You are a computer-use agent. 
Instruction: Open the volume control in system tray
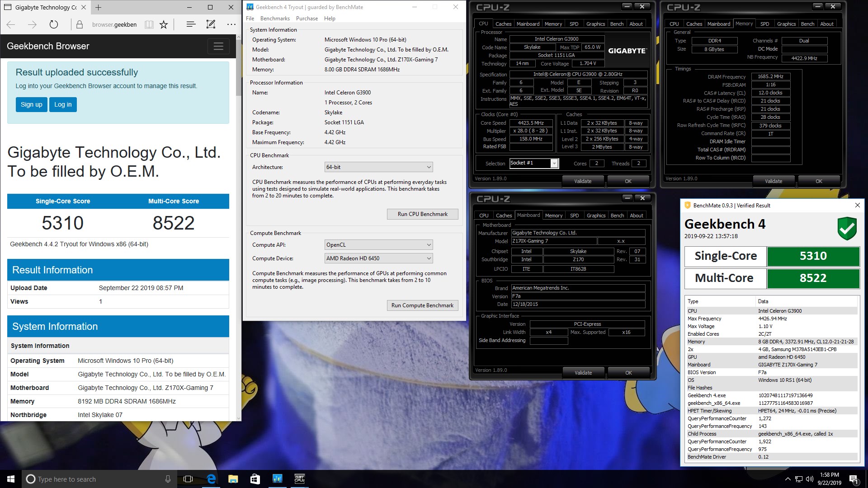pyautogui.click(x=809, y=479)
